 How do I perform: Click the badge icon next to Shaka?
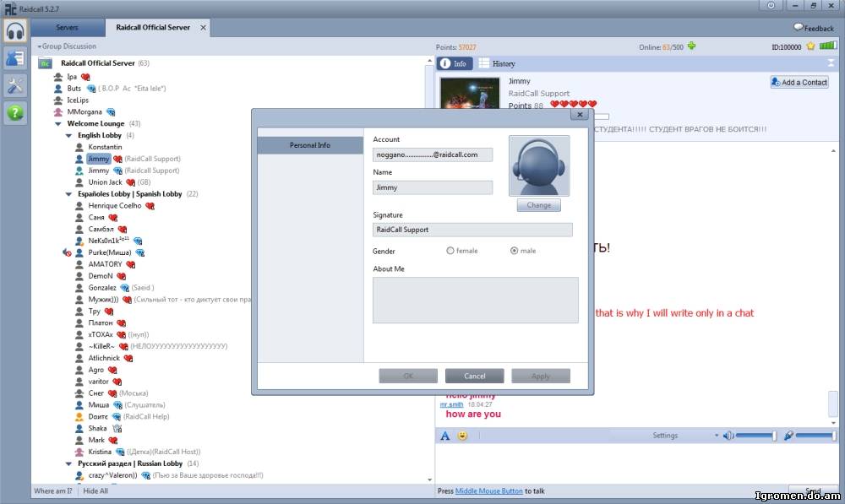[117, 429]
